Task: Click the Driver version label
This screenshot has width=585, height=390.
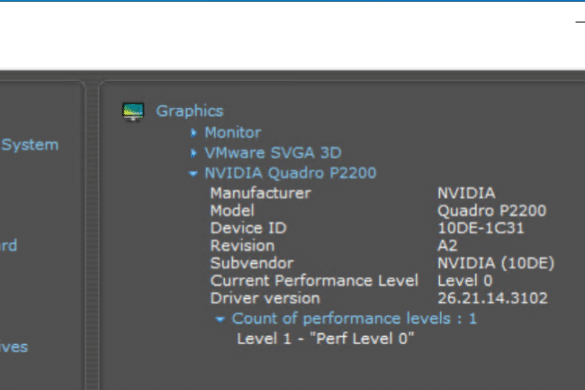Action: (265, 298)
